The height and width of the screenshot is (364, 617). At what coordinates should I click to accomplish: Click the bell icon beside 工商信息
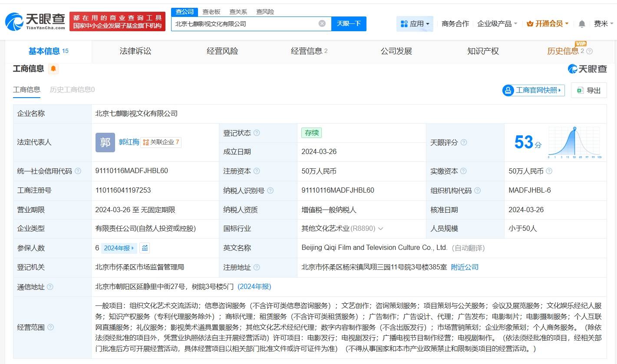54,69
